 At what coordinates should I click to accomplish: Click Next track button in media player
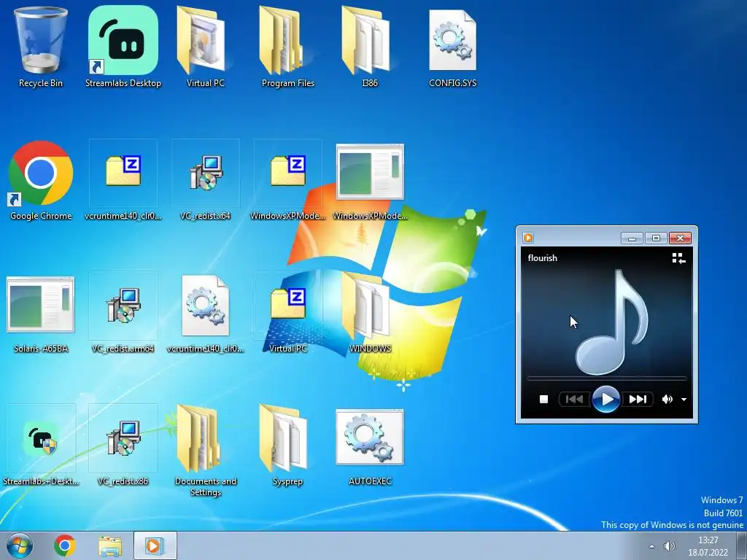(638, 399)
